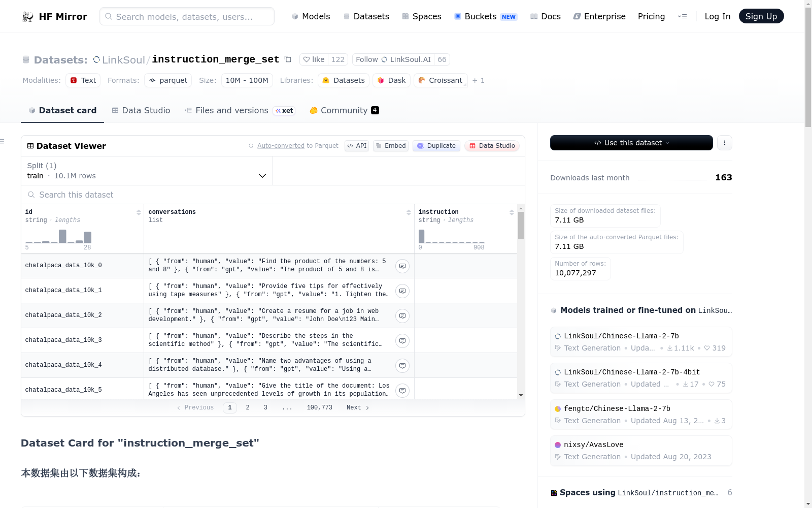The image size is (812, 508).
Task: Copy dataset name with the copy icon
Action: [x=288, y=59]
